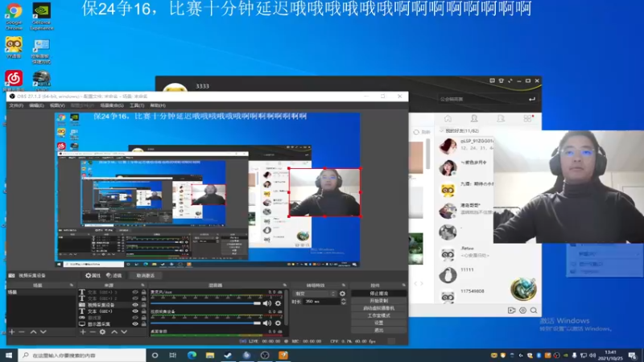Move scene up in Scenes panel

tap(33, 331)
